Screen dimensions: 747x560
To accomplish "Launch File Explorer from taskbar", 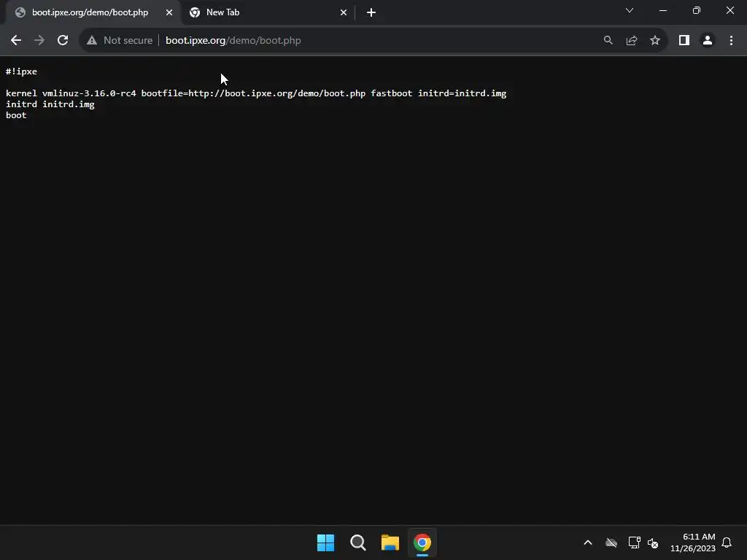I will 390,542.
